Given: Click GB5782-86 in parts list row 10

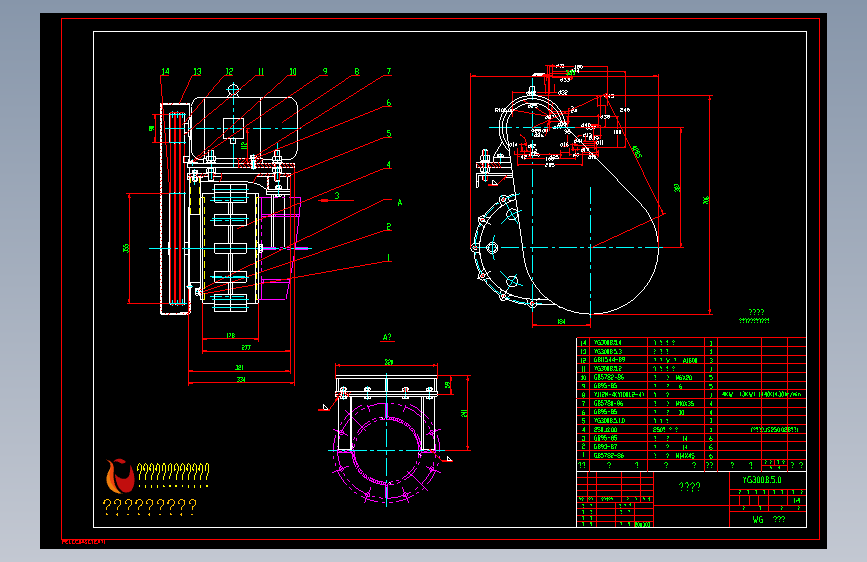Looking at the screenshot, I should point(608,377).
